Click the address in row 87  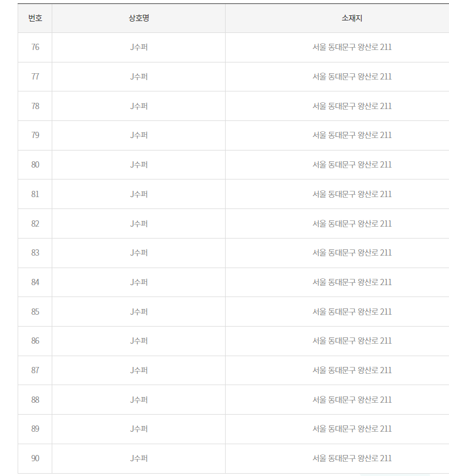(x=352, y=370)
